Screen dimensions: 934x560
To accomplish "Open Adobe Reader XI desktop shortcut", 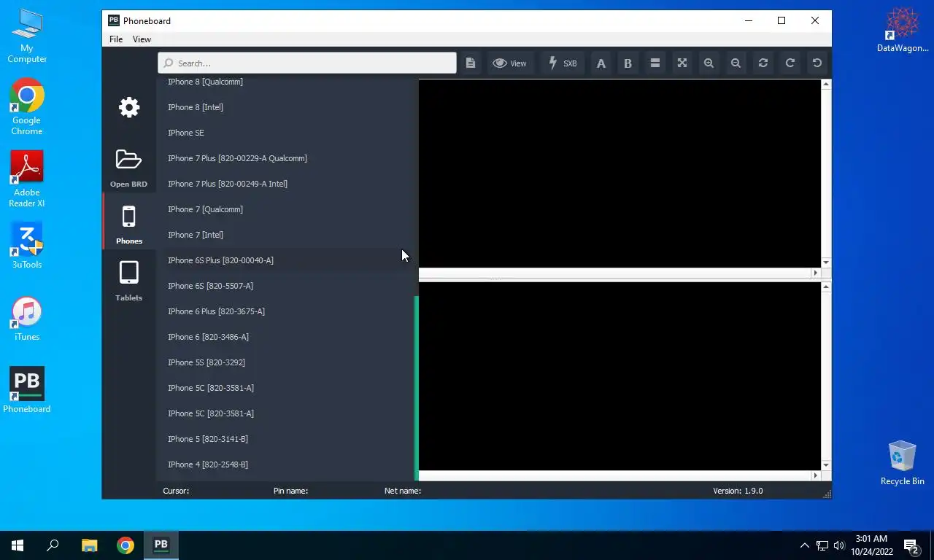I will coord(27,179).
